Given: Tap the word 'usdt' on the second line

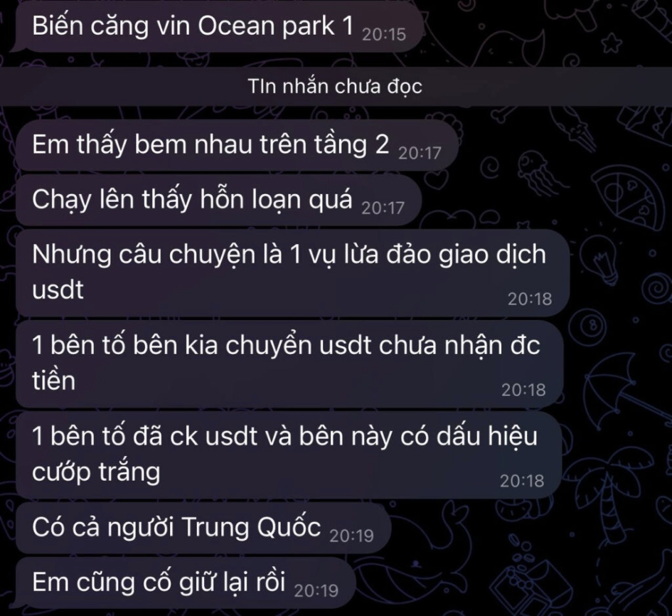Looking at the screenshot, I should [58, 290].
